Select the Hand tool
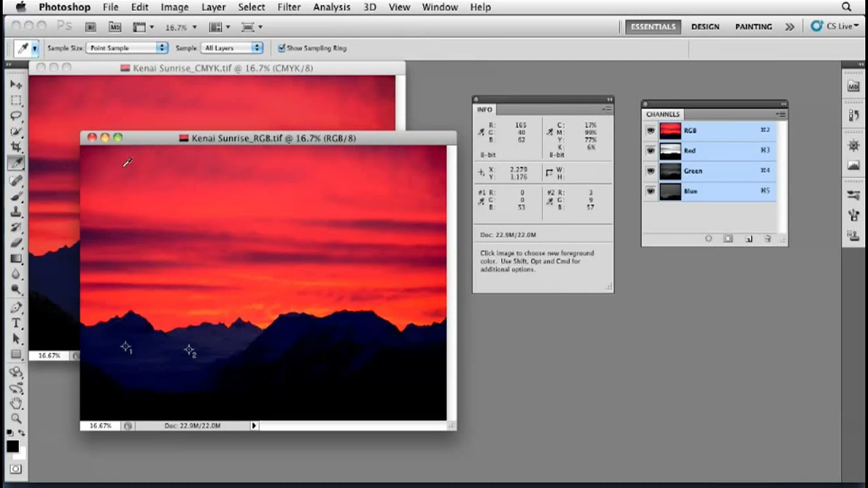Image resolution: width=868 pixels, height=488 pixels. tap(16, 404)
